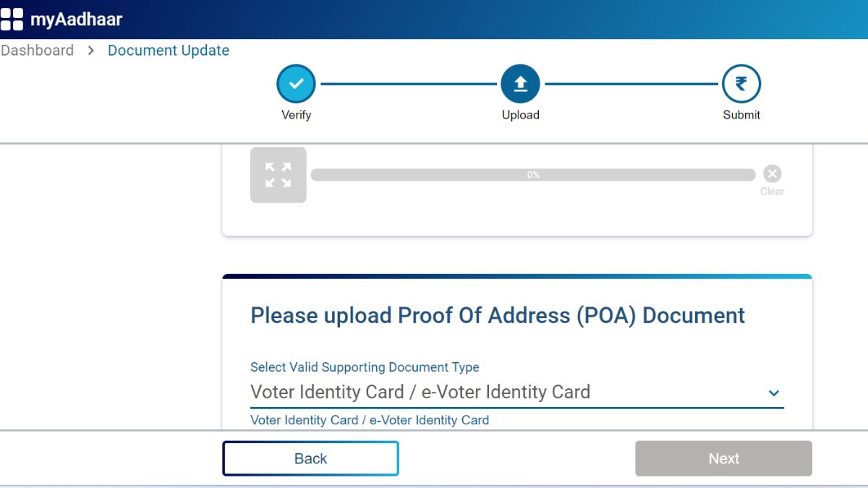
Task: Select the Upload step arrow icon
Action: click(x=520, y=84)
